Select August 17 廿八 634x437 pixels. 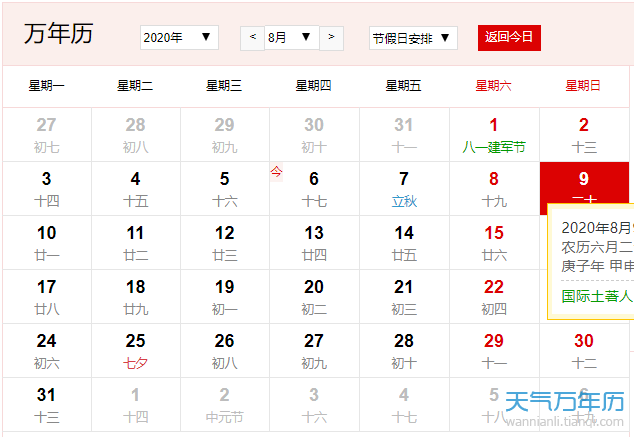click(x=47, y=297)
